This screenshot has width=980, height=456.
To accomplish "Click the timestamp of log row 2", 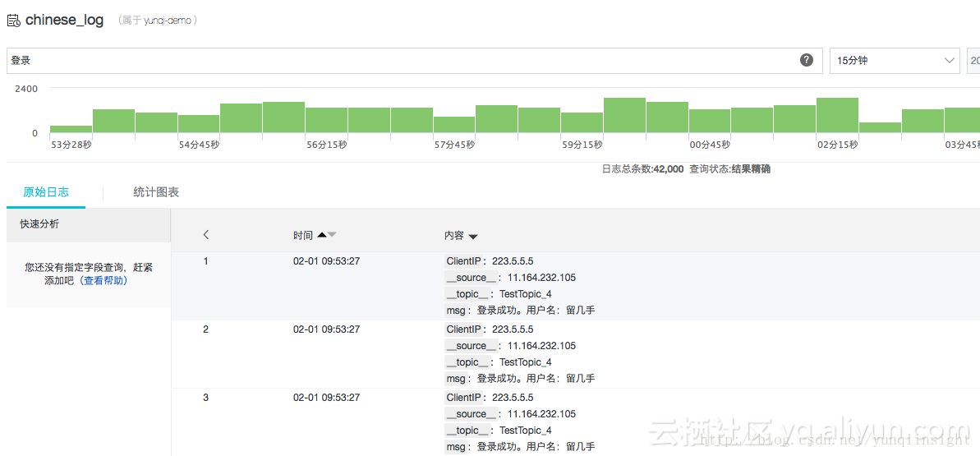I will [326, 329].
